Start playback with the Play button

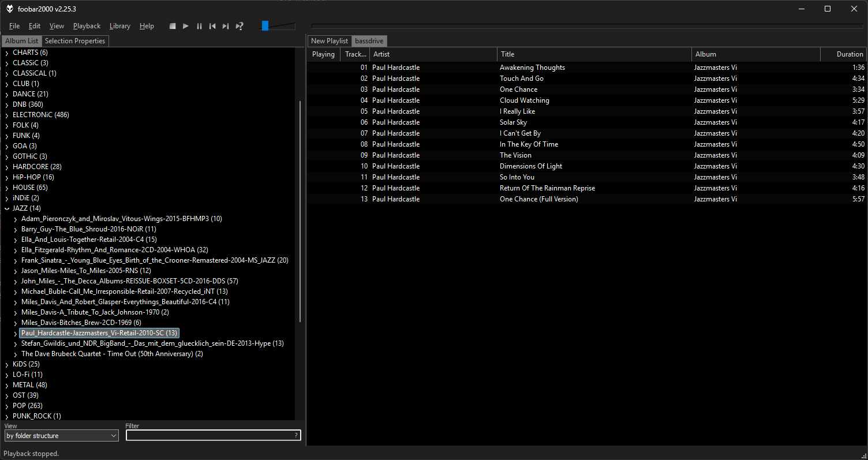tap(186, 26)
